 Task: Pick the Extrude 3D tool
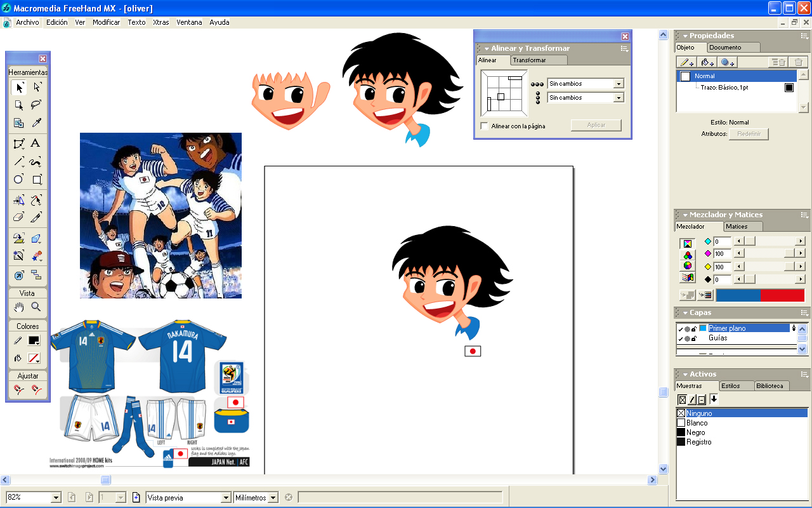[36, 239]
